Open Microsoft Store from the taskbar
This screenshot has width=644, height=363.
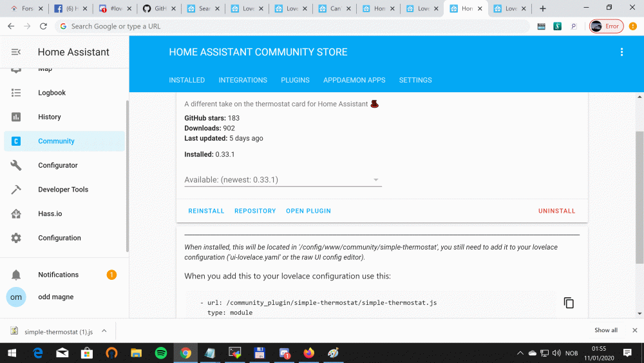[87, 353]
